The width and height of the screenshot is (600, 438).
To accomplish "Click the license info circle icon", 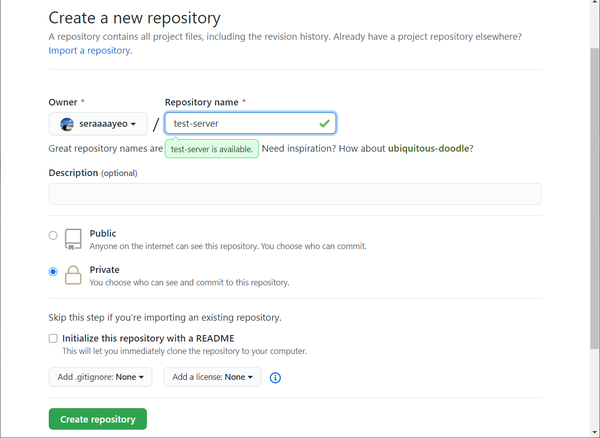I will [x=275, y=378].
